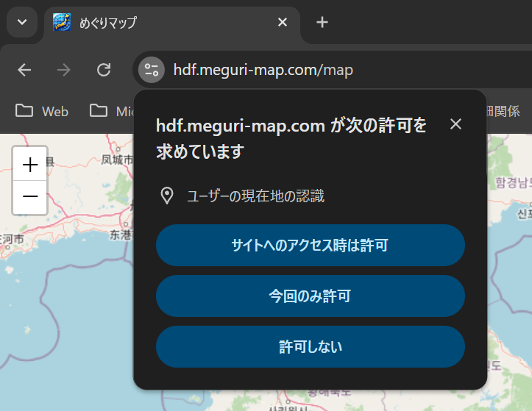Click the location pin icon in permission dialog
Screen dimensions: 532x411
tap(167, 196)
